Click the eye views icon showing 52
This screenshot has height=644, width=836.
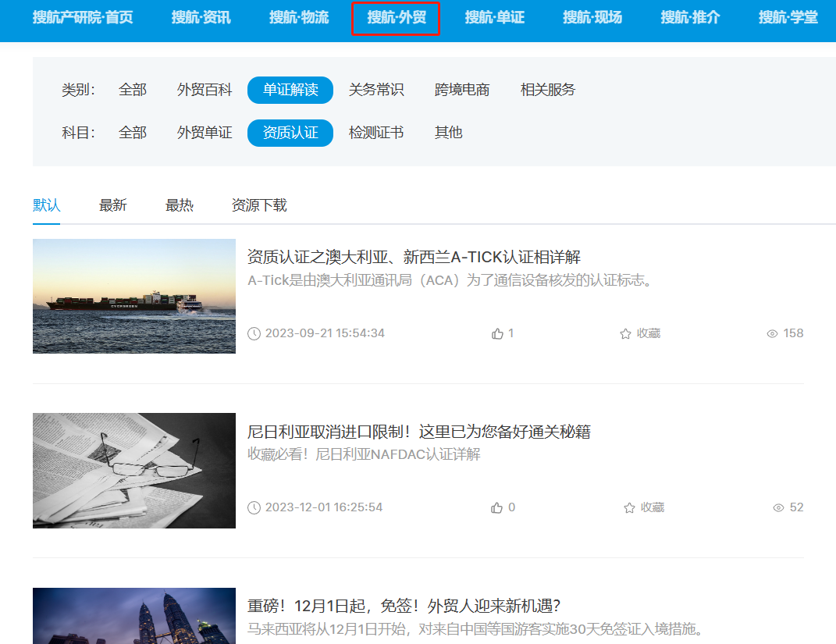point(778,508)
